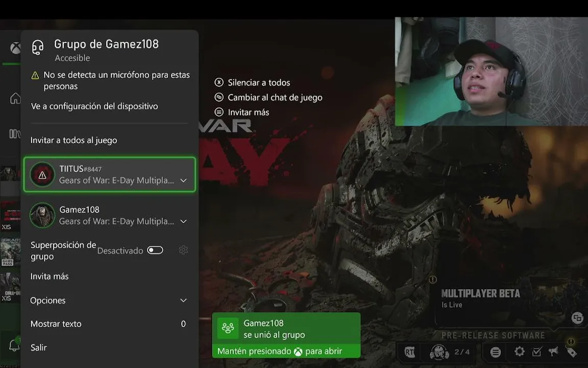This screenshot has height=368, width=588.
Task: Click the alert badge above Multiplayer Beta
Action: [x=432, y=280]
